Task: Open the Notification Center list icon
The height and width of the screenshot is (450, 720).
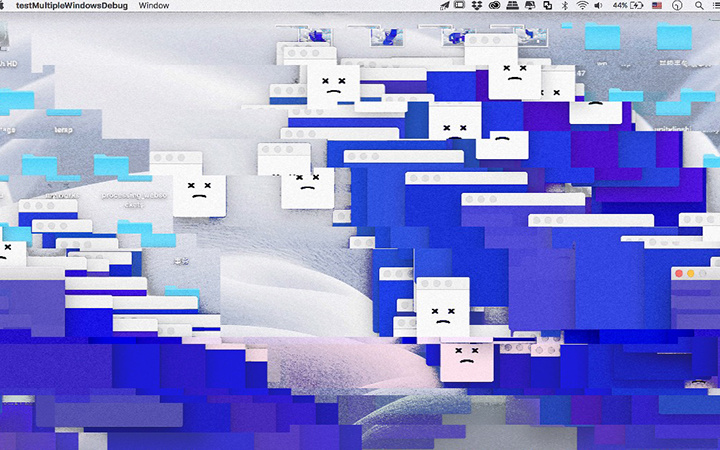Action: point(716,5)
